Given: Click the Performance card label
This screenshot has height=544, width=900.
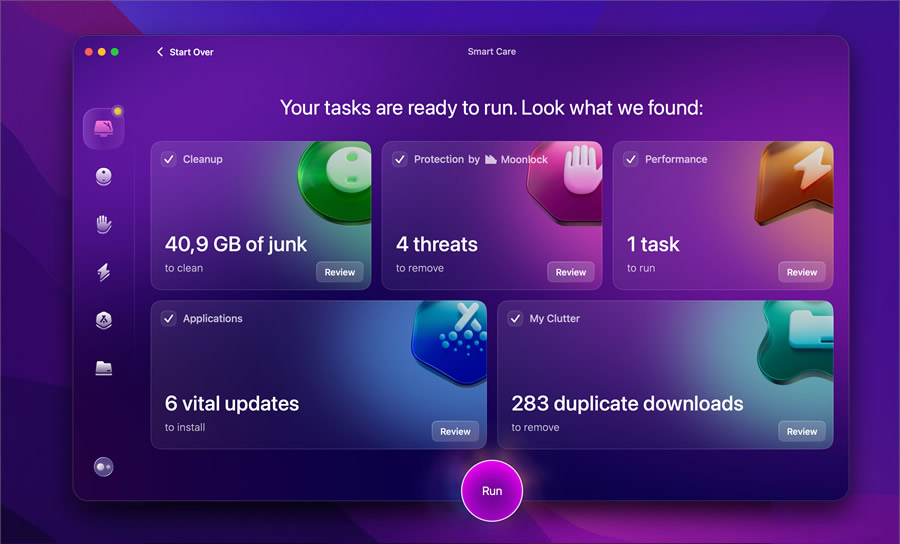Looking at the screenshot, I should pos(676,160).
